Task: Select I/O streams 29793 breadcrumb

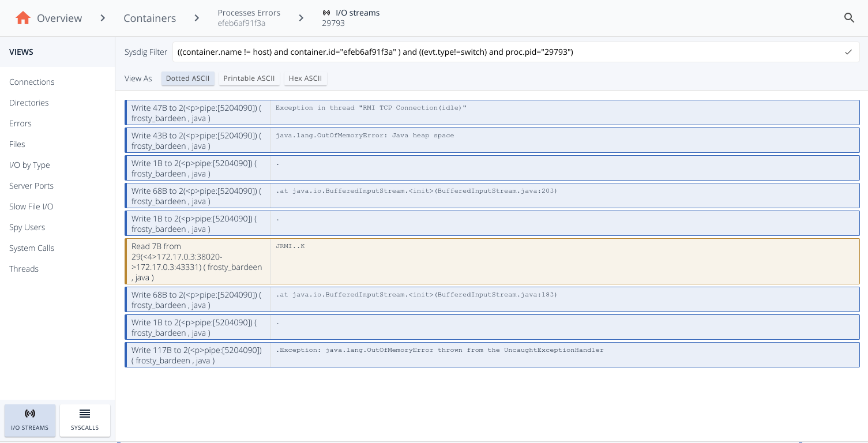Action: pos(351,18)
